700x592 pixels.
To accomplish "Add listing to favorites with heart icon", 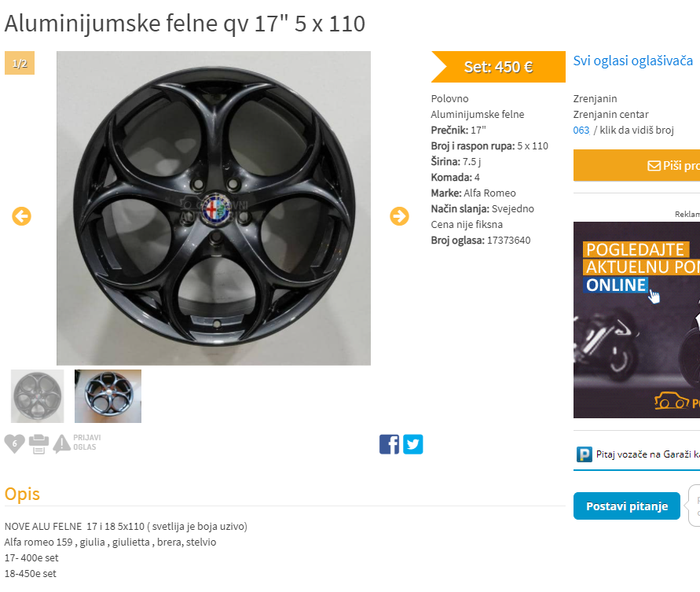I will tap(14, 443).
